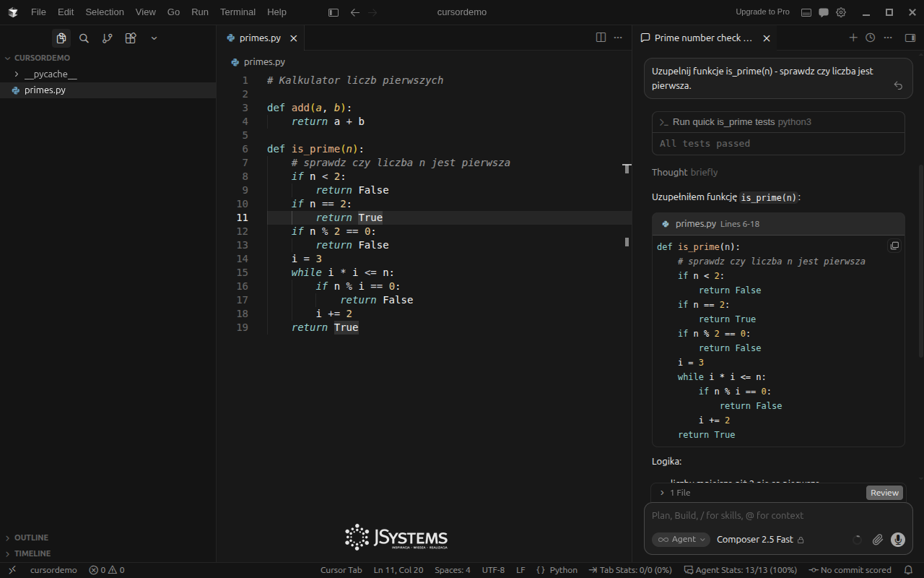The height and width of the screenshot is (578, 924).
Task: Open the Source Control view icon
Action: [107, 38]
